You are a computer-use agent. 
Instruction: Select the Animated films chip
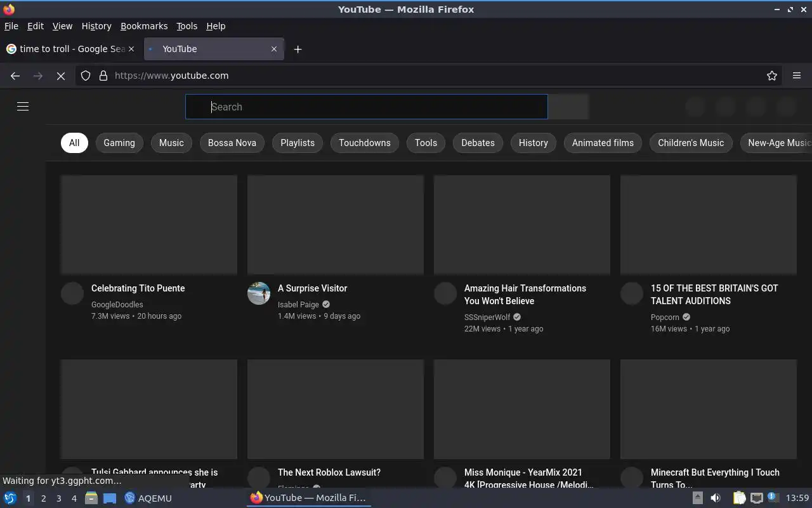(603, 143)
